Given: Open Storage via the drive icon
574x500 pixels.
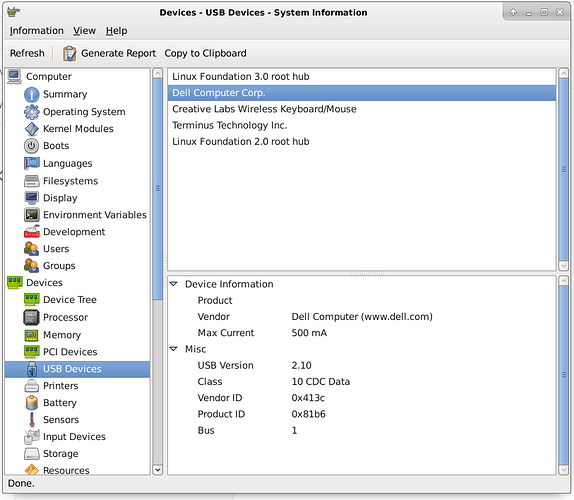Looking at the screenshot, I should click(31, 454).
